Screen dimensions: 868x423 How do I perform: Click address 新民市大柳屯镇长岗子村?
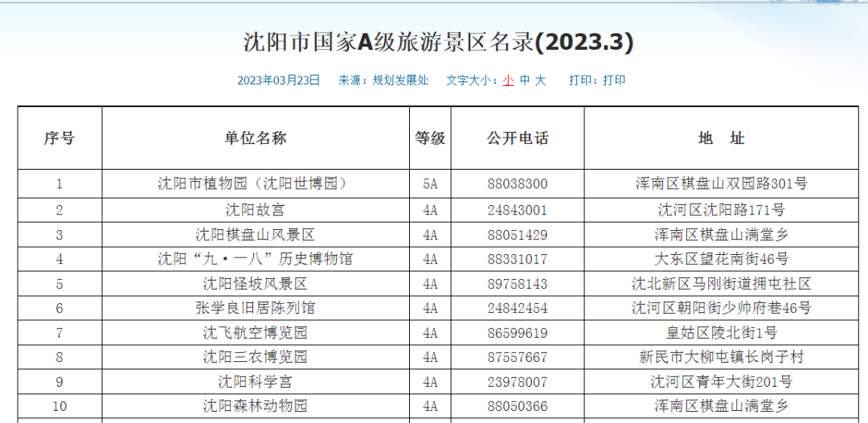click(x=721, y=357)
